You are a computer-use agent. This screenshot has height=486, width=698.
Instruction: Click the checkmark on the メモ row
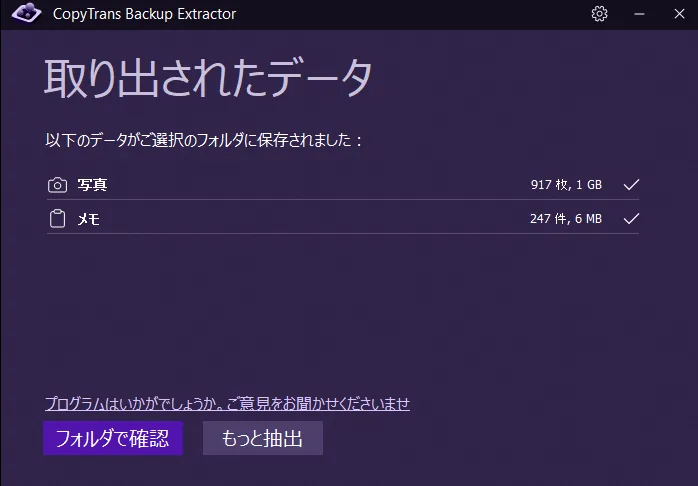tap(631, 219)
